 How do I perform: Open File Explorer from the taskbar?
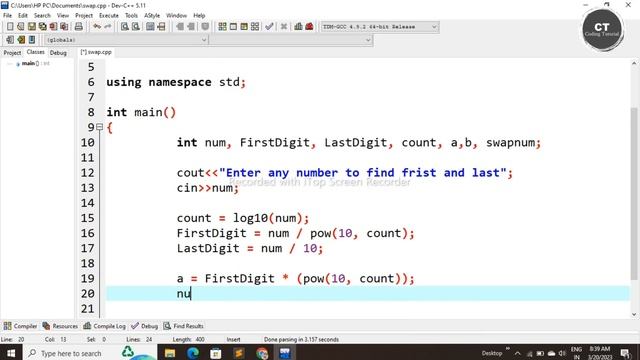[170, 353]
